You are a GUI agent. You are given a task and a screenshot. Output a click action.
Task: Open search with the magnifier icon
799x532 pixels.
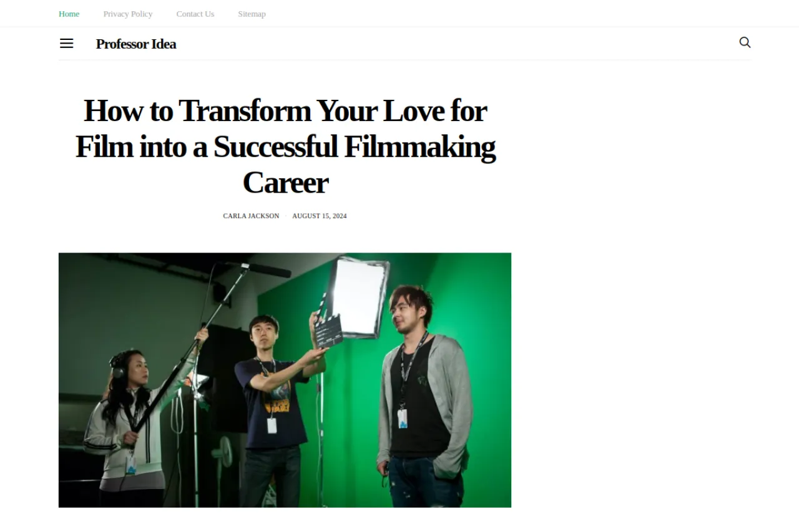[x=745, y=42]
